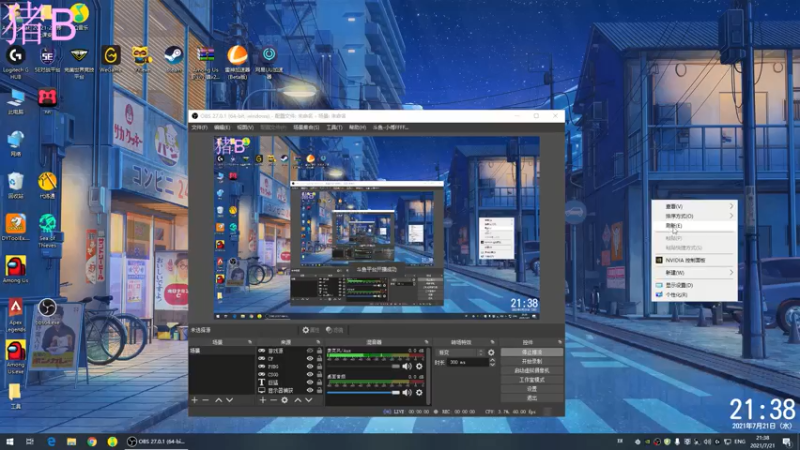Screen dimensions: 800x450
Task: Pop out the 来源 dock panel
Action: coord(318,342)
